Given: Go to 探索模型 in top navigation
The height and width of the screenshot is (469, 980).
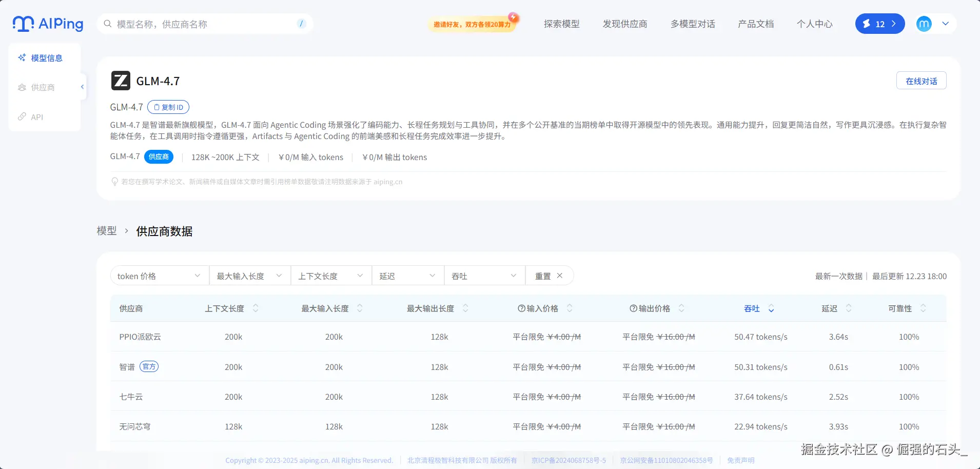Looking at the screenshot, I should [562, 24].
